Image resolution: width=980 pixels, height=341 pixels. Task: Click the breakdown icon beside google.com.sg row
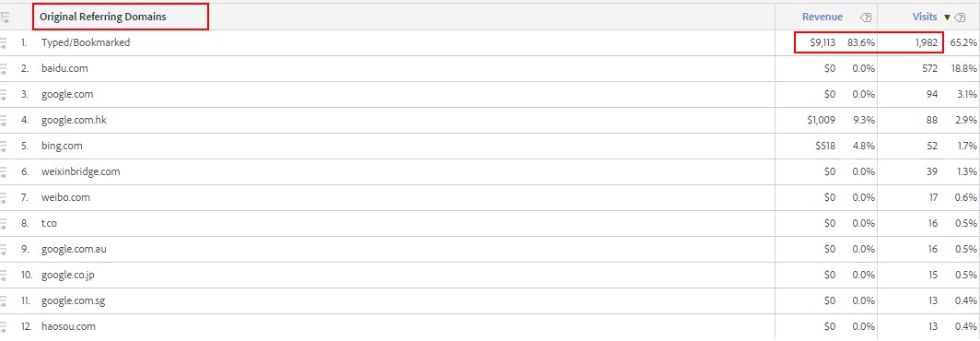[x=3, y=301]
